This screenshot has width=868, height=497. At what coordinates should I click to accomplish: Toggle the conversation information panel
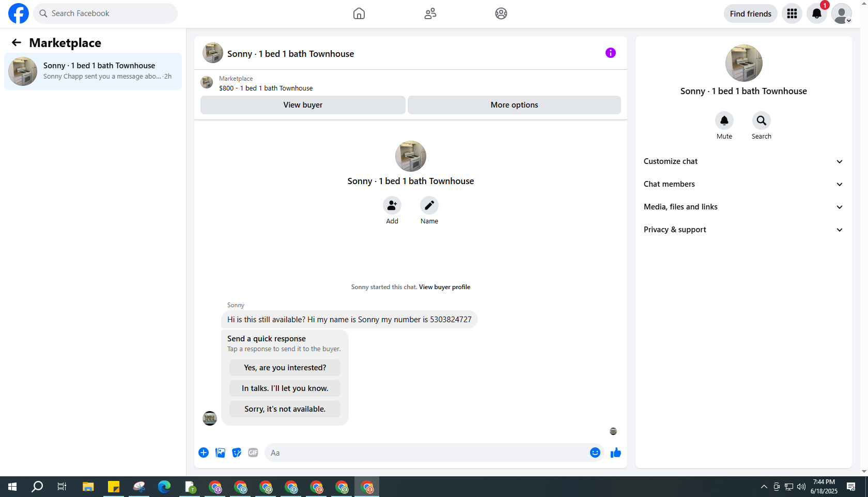pyautogui.click(x=611, y=53)
